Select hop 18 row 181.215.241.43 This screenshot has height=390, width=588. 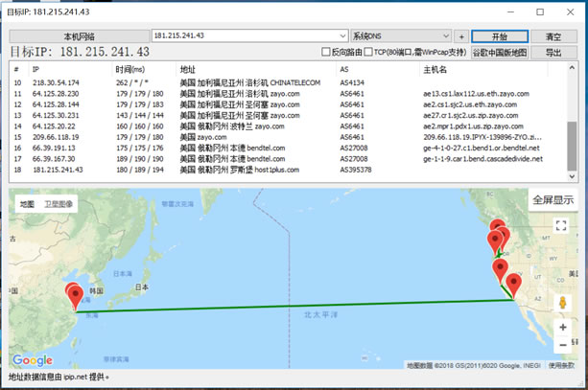pos(192,170)
